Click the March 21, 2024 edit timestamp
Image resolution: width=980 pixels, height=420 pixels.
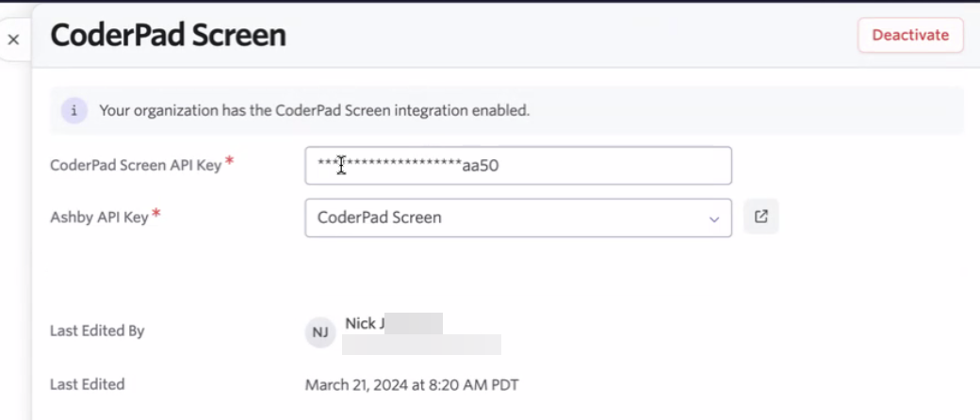click(x=411, y=384)
